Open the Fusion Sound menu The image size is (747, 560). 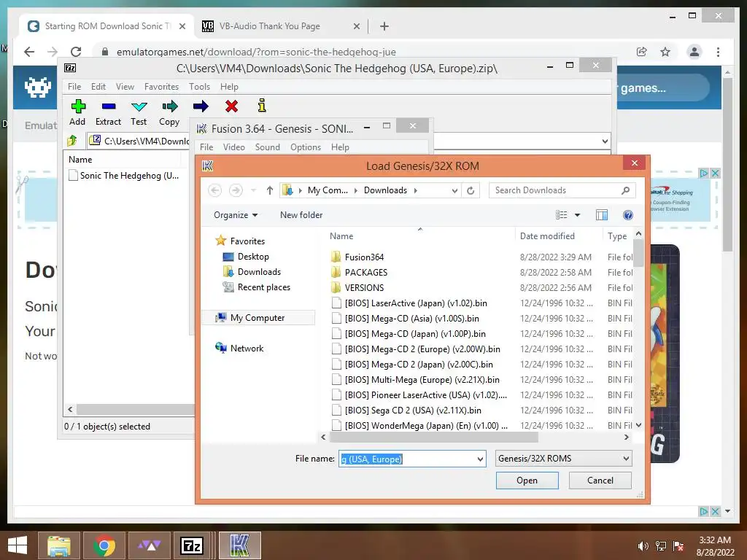pyautogui.click(x=267, y=147)
